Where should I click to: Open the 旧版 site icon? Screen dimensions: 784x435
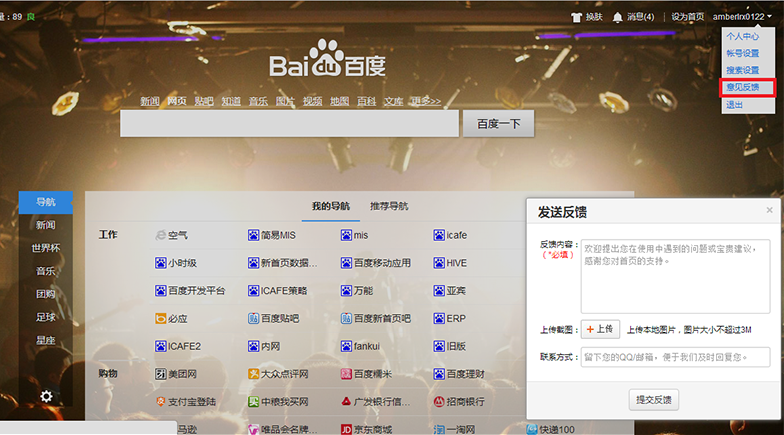pos(439,346)
